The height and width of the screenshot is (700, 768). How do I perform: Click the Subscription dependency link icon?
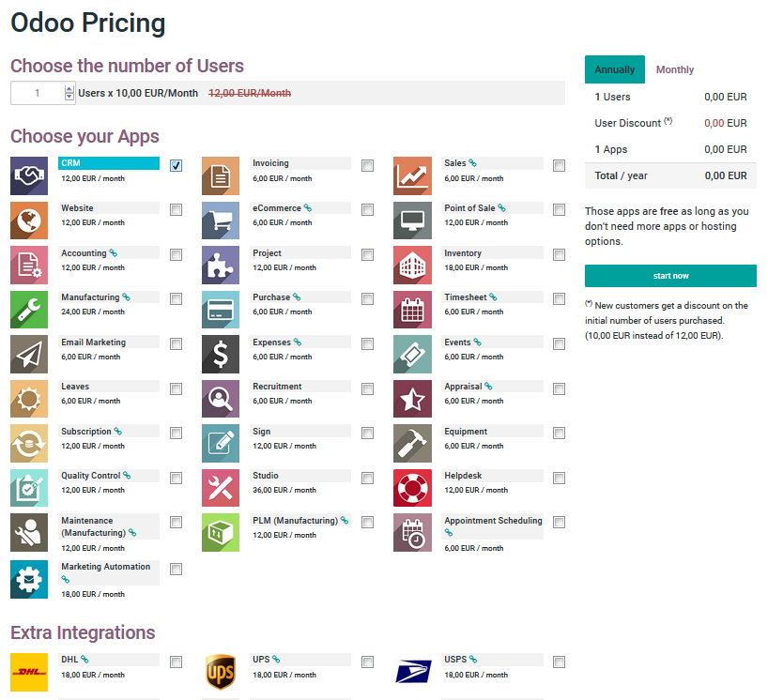pyautogui.click(x=118, y=431)
